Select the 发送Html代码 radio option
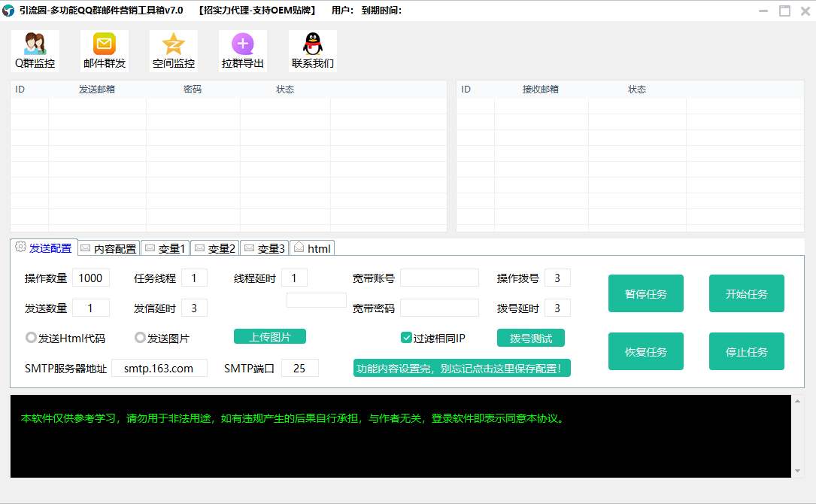816x504 pixels. point(32,338)
